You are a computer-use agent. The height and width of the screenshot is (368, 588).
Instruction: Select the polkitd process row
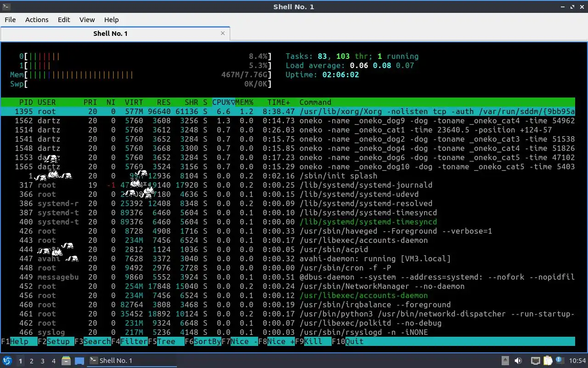tap(288, 323)
